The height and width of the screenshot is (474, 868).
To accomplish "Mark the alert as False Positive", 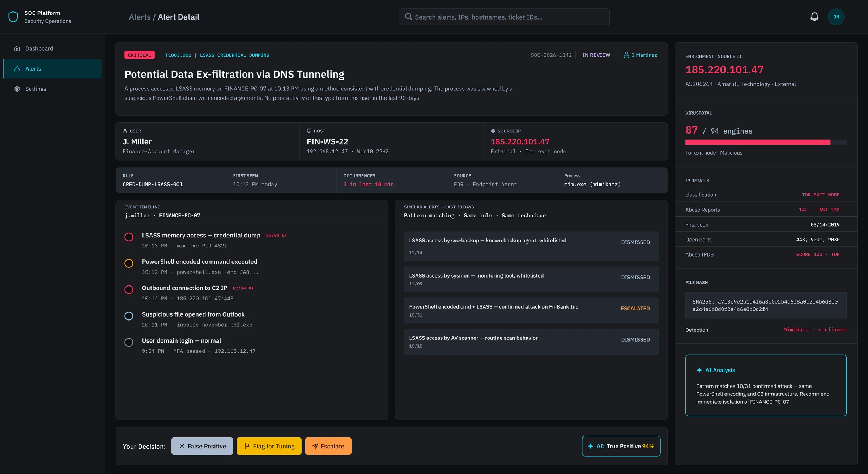I will pos(202,446).
